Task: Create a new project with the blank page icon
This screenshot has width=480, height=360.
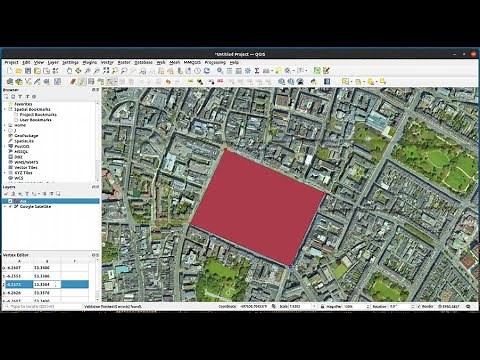Action: (10, 71)
